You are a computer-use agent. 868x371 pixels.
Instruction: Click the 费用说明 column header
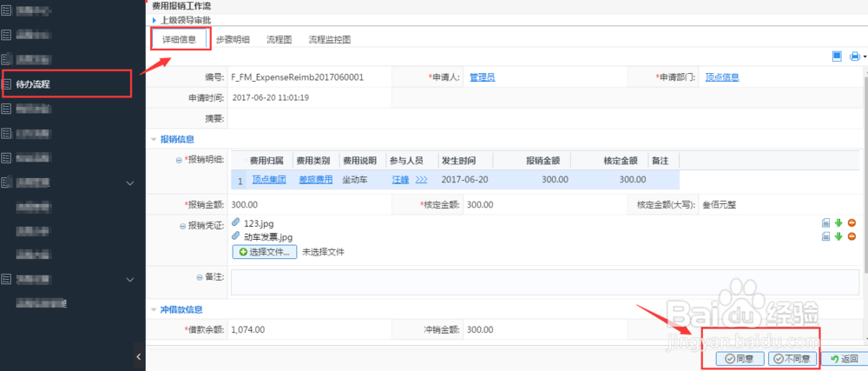(360, 161)
